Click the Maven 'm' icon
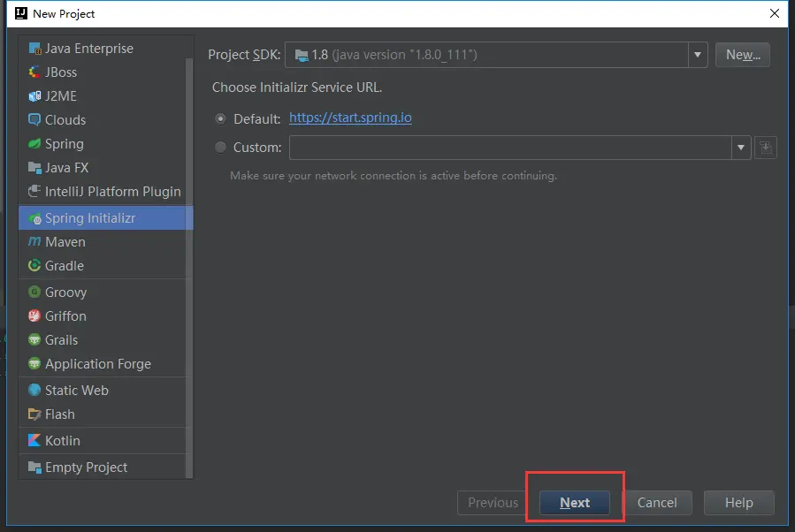The height and width of the screenshot is (532, 795). click(34, 242)
